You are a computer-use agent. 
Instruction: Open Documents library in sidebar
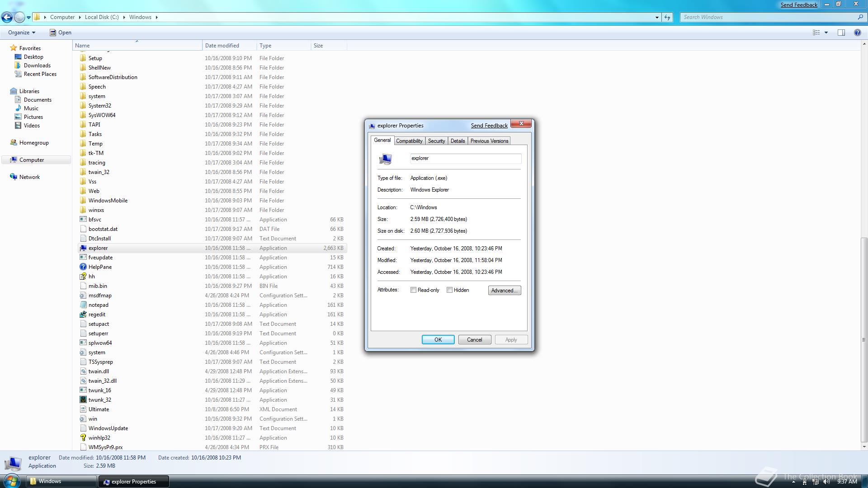pyautogui.click(x=38, y=100)
